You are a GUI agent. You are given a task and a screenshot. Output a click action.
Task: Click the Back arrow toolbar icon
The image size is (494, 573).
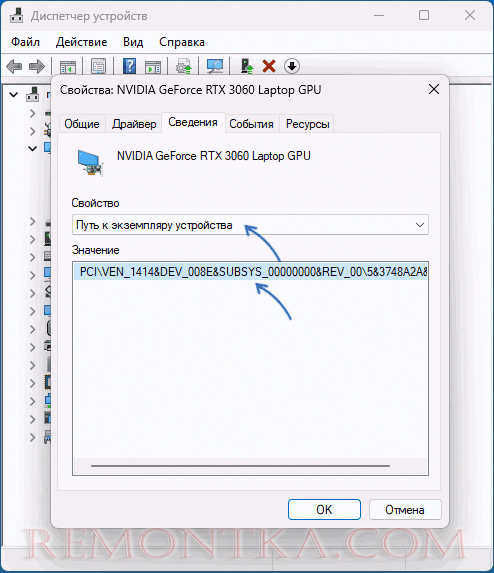14,67
